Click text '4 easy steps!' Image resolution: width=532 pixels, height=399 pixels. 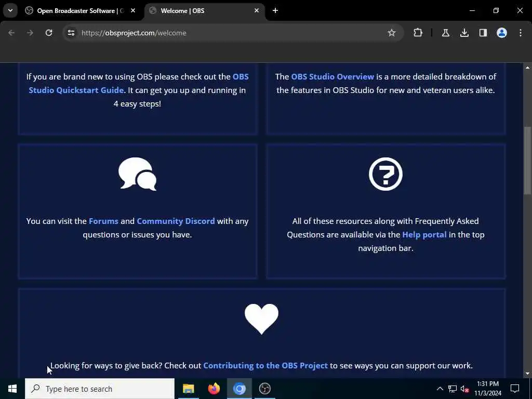point(137,104)
